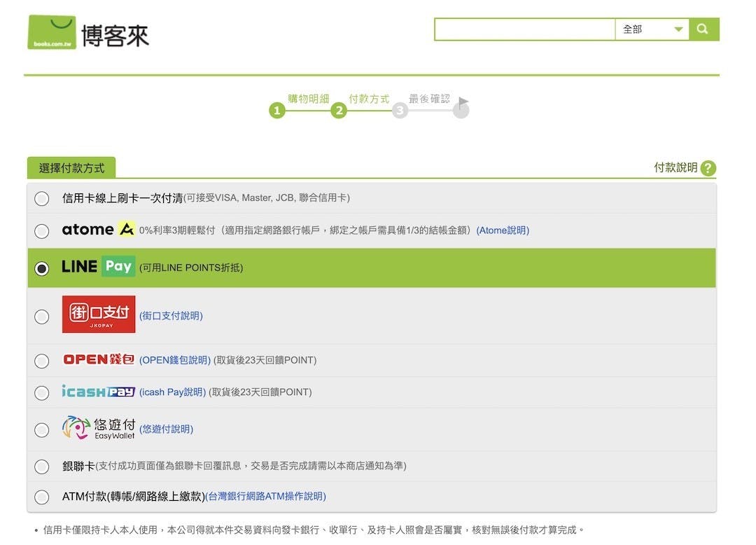The height and width of the screenshot is (545, 756).
Task: Click the 選擇付款方式 tab
Action: click(71, 168)
